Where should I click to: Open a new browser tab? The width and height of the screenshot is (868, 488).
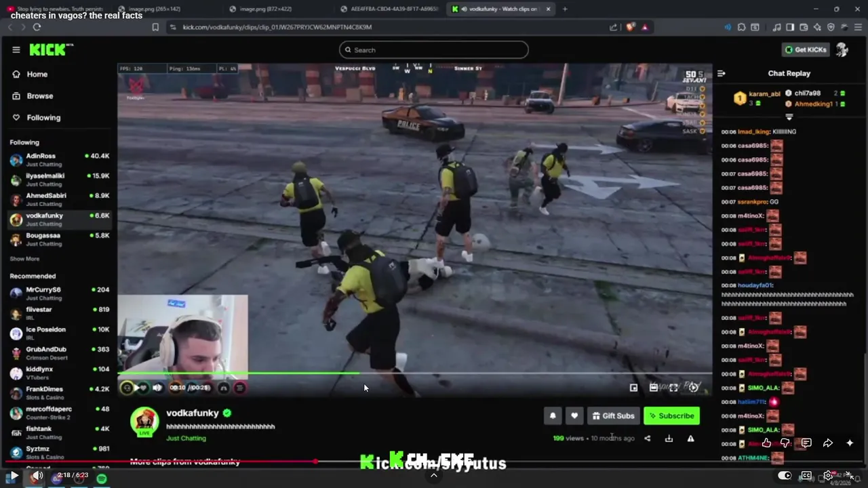pyautogui.click(x=565, y=9)
